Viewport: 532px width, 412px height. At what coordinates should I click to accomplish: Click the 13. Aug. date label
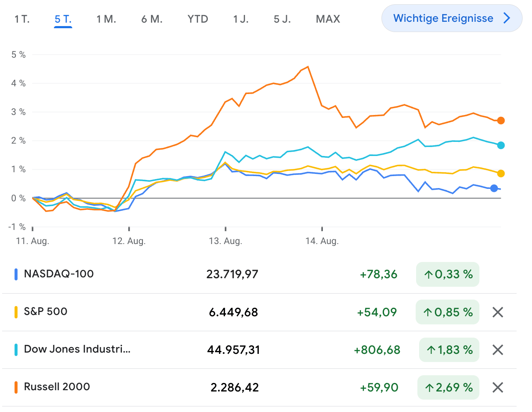pos(225,241)
